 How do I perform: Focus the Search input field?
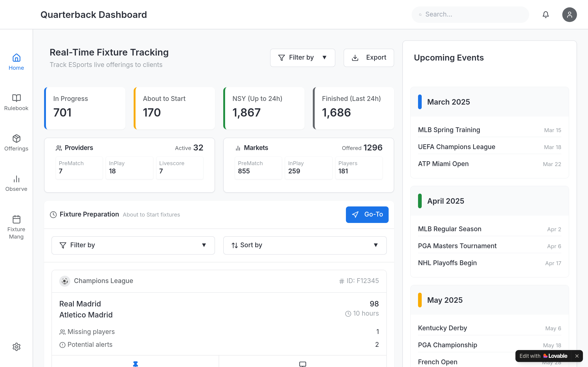[x=470, y=14]
